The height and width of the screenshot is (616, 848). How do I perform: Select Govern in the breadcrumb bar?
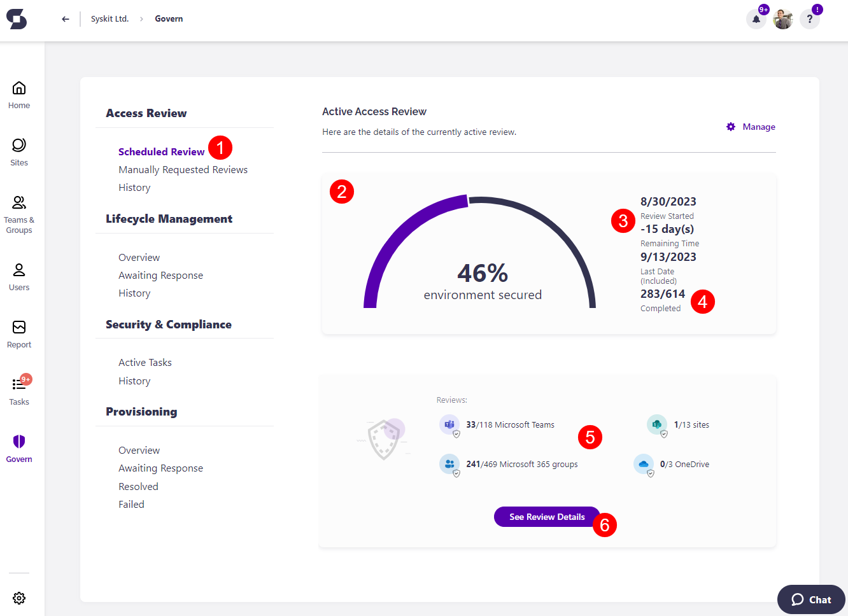point(168,19)
